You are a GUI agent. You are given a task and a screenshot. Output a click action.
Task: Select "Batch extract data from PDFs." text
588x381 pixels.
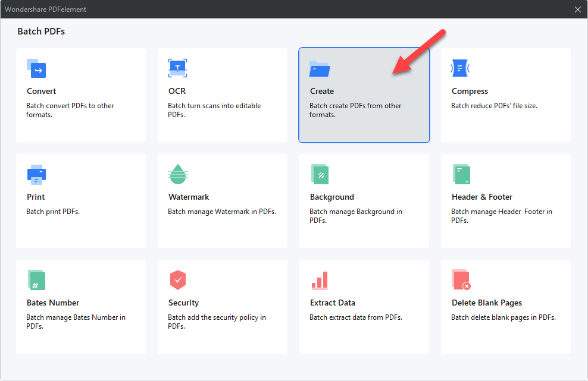coord(356,317)
